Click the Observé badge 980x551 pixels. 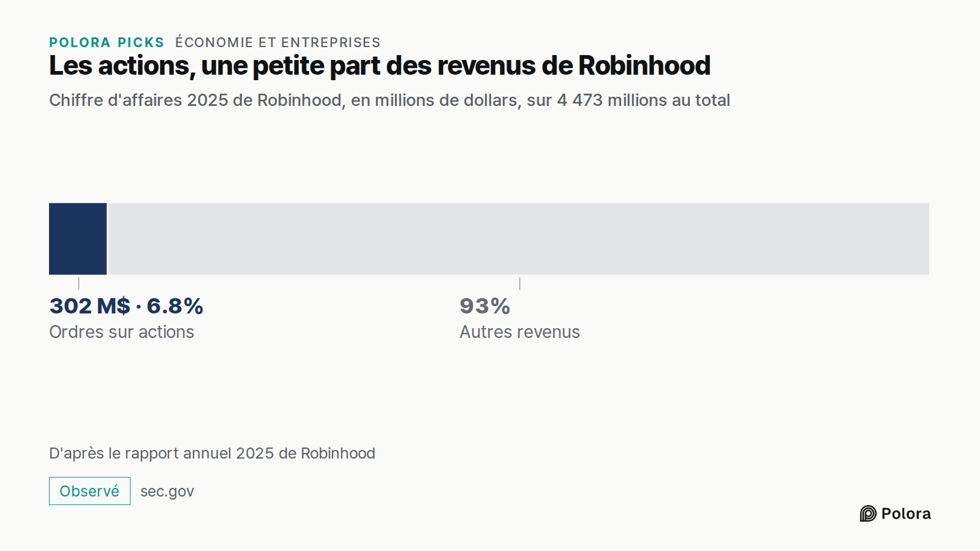(89, 491)
